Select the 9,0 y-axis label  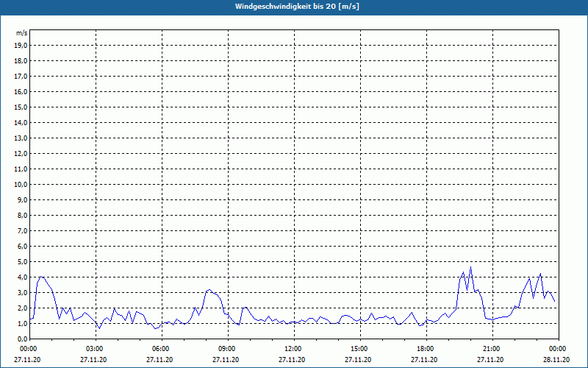coord(22,199)
